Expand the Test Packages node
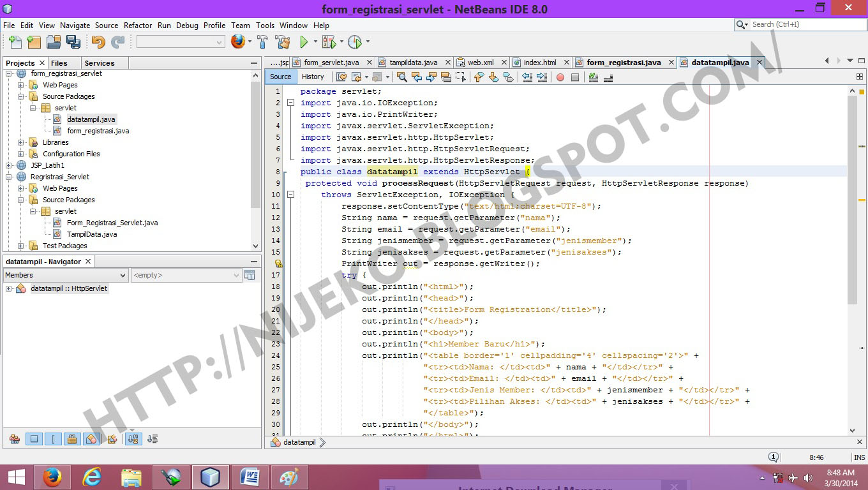 click(x=21, y=246)
